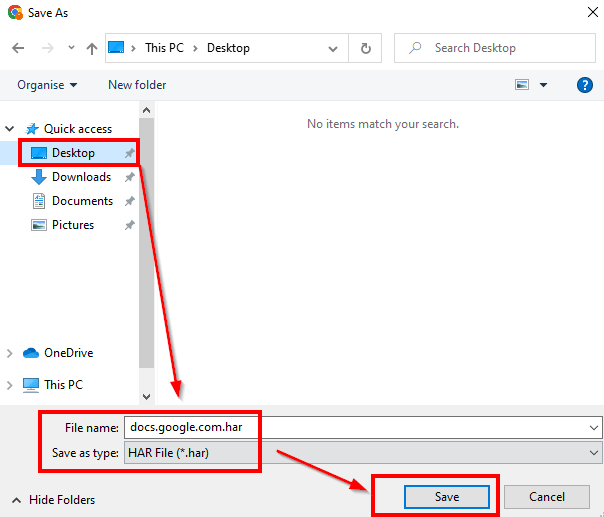This screenshot has height=517, width=604.
Task: Open the Organise menu
Action: [x=47, y=85]
